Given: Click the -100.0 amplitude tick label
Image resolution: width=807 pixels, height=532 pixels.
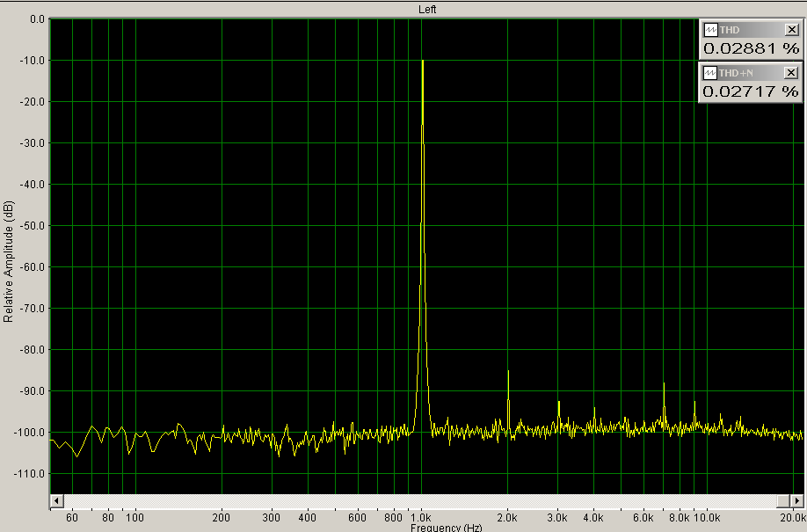Looking at the screenshot, I should (x=30, y=432).
